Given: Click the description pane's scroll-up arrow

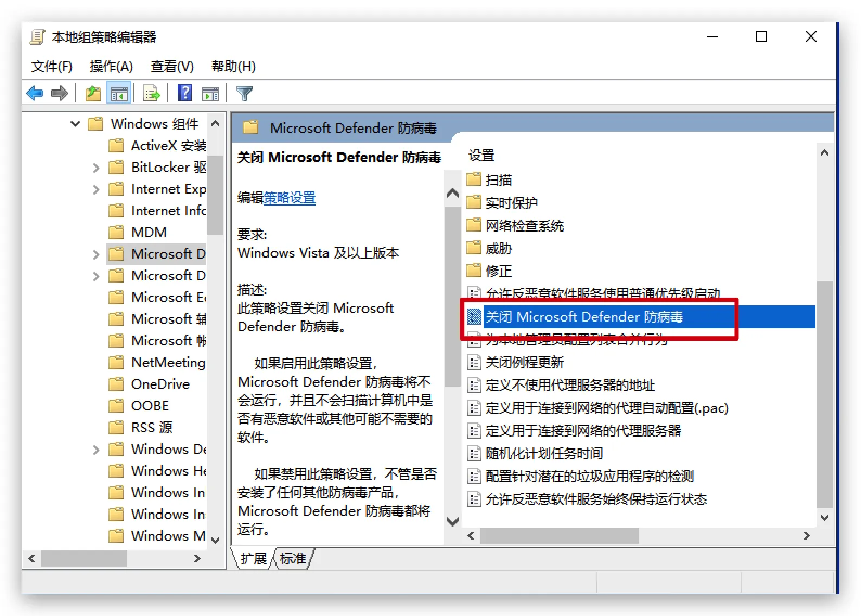Looking at the screenshot, I should click(x=452, y=194).
